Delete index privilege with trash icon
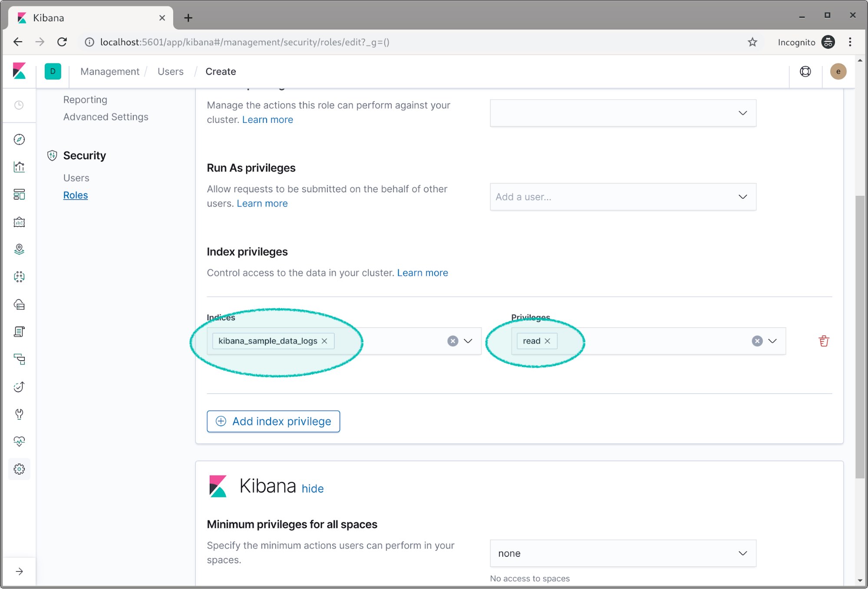Screen dimensions: 868x589 [x=823, y=341]
